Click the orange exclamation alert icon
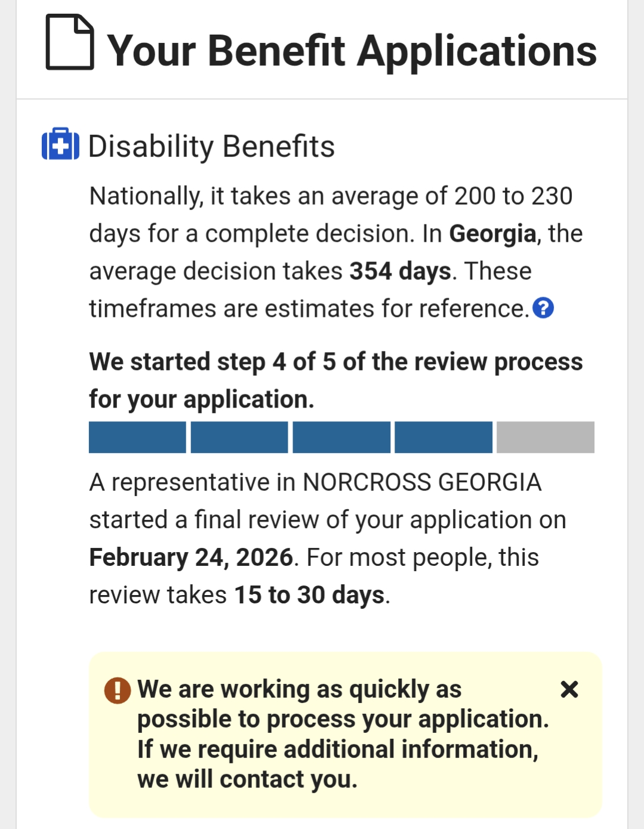The image size is (644, 829). pyautogui.click(x=118, y=691)
